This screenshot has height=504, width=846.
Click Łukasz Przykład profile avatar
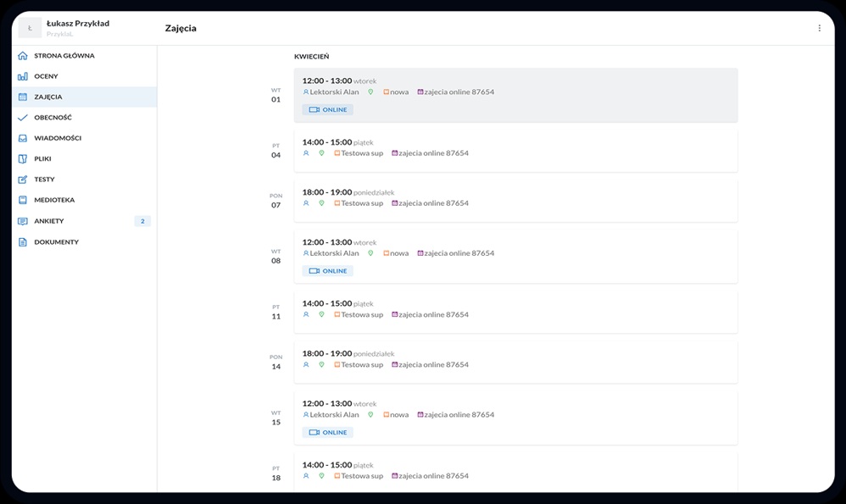[30, 28]
